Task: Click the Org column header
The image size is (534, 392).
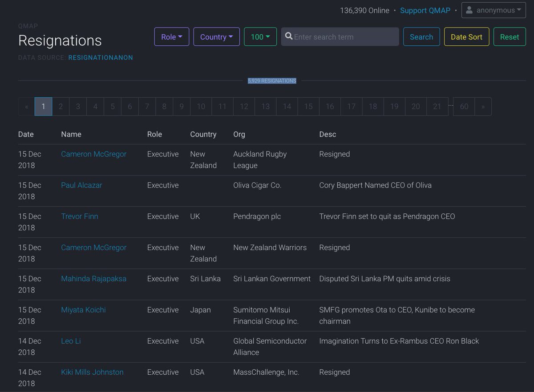Action: coord(239,134)
